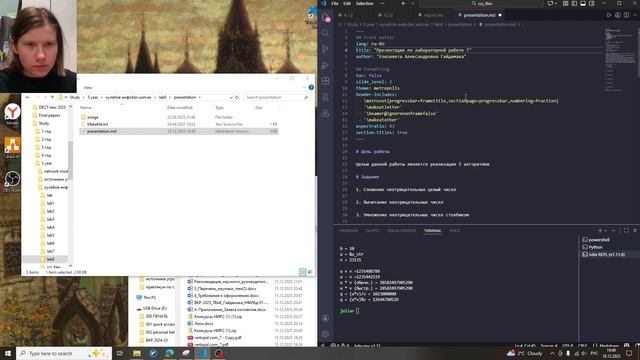The image size is (640, 360).
Task: Click the VS Code command center search box
Action: [482, 3]
